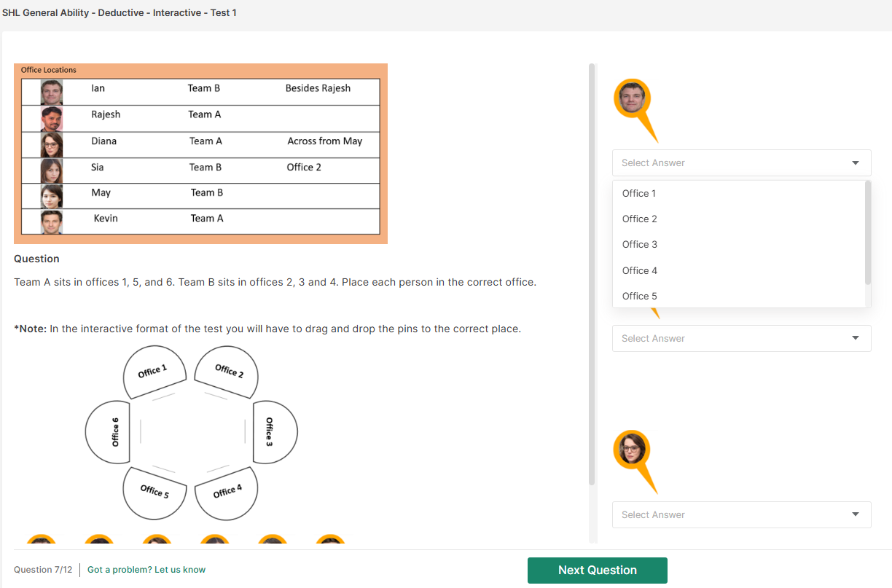Collapse the Select Answer dropdown under Ian's pin
The height and width of the screenshot is (588, 892).
click(855, 163)
